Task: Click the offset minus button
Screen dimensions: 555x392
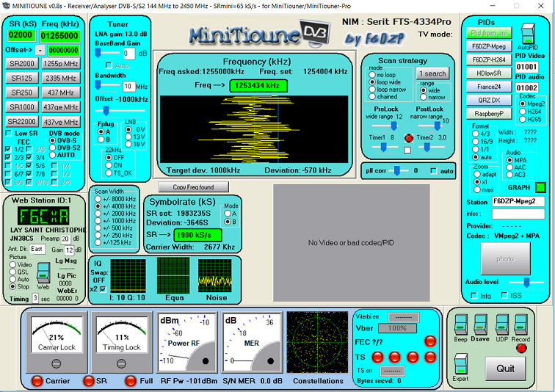Action: [x=40, y=50]
